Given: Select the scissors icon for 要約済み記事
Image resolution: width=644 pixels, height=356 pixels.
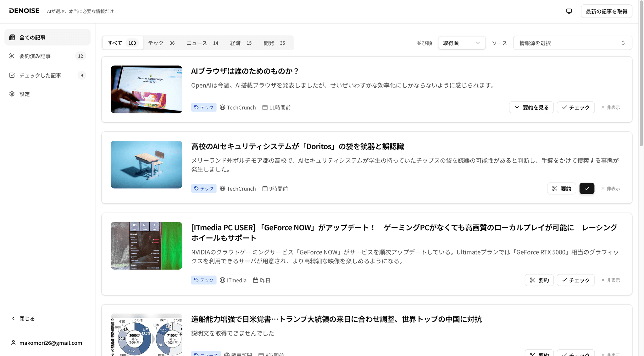Looking at the screenshot, I should click(12, 56).
